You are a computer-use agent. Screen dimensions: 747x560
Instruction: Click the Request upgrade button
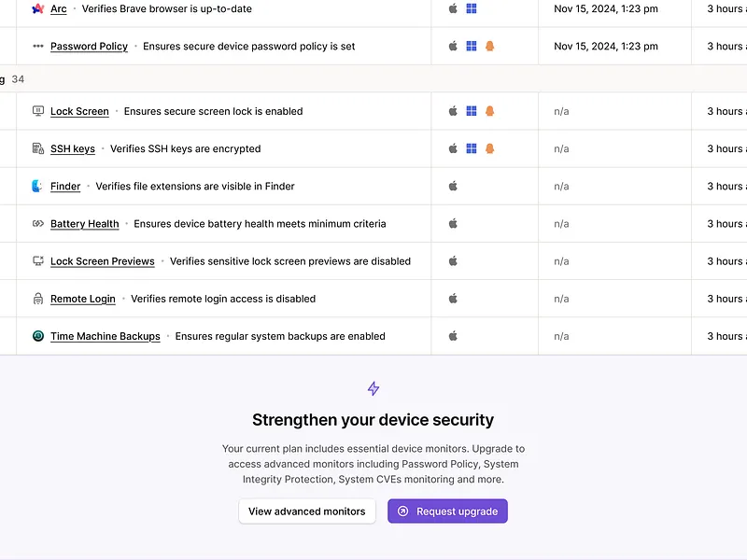click(447, 511)
